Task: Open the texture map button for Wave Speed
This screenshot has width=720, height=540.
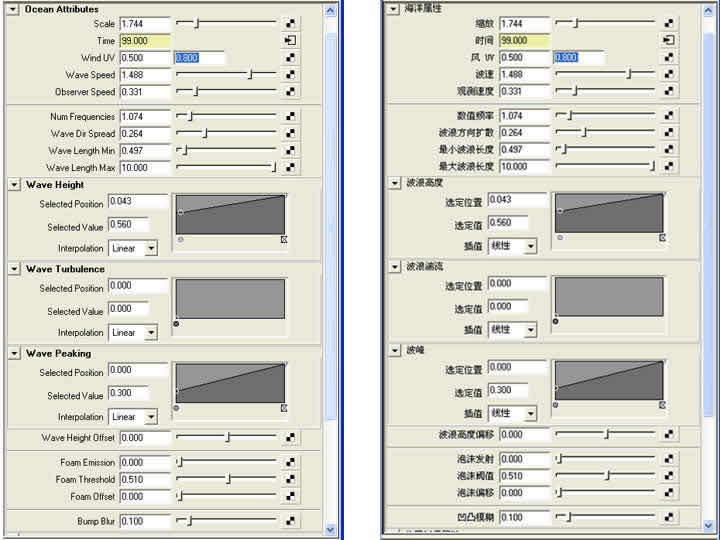Action: pos(290,74)
